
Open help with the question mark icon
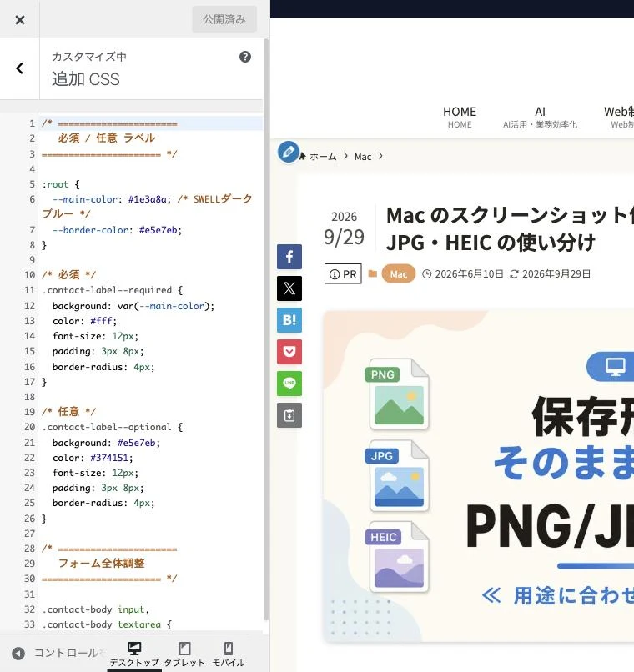point(244,57)
